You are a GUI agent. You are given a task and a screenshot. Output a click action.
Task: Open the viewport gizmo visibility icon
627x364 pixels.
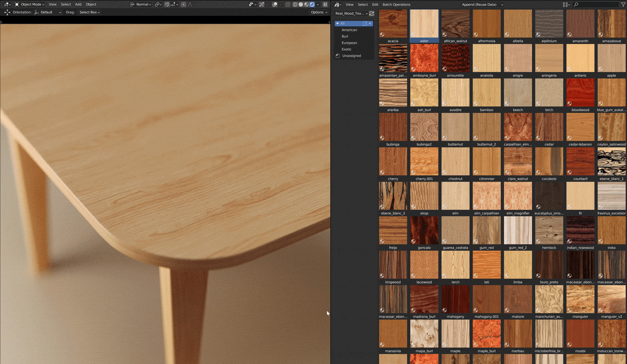pyautogui.click(x=262, y=5)
